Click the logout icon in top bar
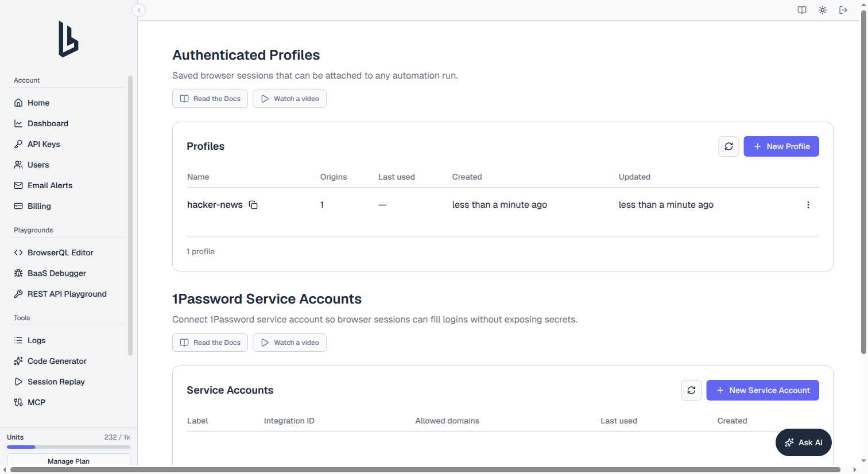868x474 pixels. coord(843,10)
